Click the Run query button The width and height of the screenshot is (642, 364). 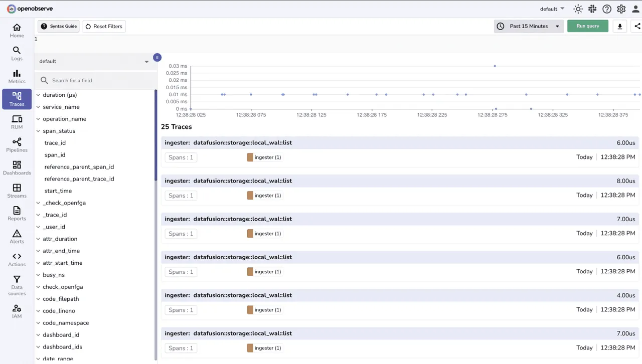588,26
